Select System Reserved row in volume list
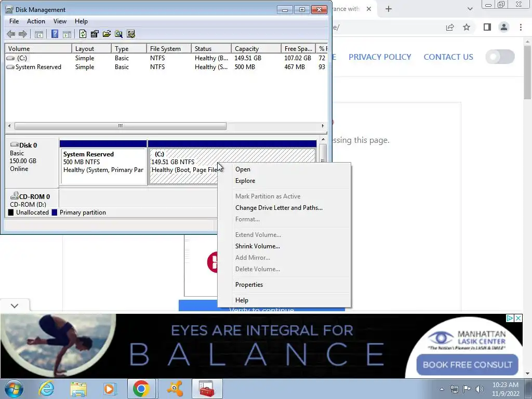The width and height of the screenshot is (532, 399). coord(166,67)
